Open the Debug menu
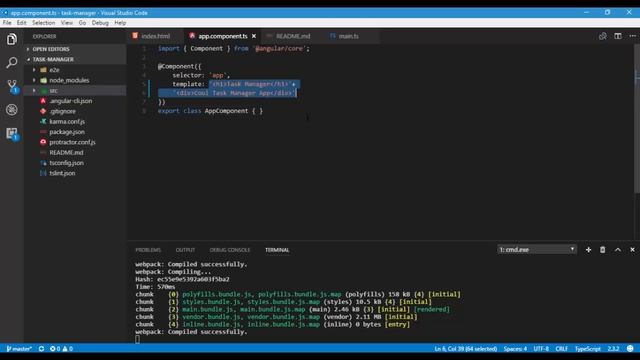 [x=100, y=23]
